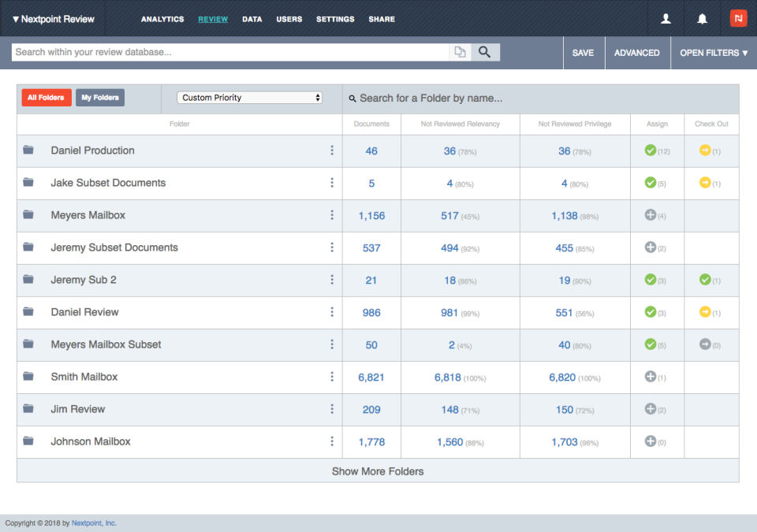Open the Nextpoint, Inc. footer link

pyautogui.click(x=94, y=523)
